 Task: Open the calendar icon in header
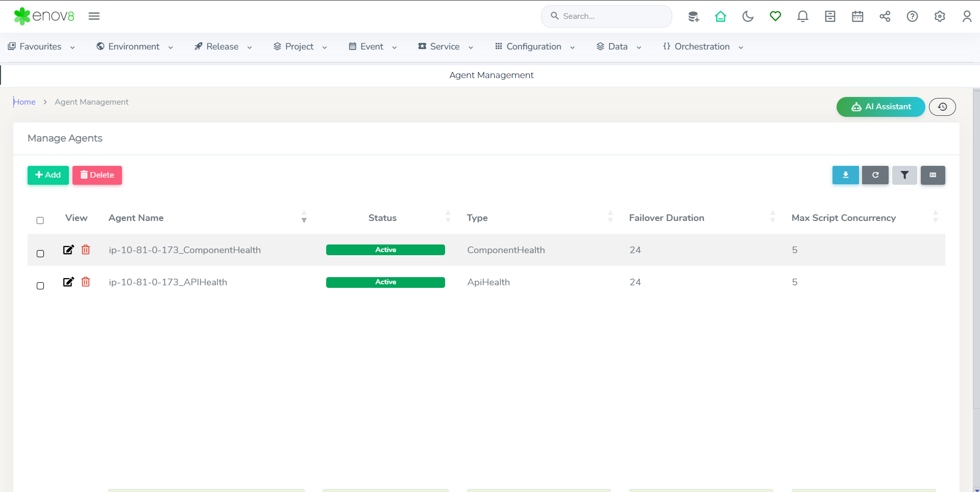coord(857,16)
